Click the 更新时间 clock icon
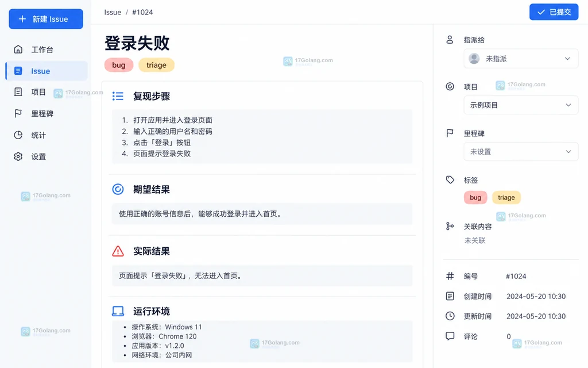The image size is (588, 368). coord(450,316)
